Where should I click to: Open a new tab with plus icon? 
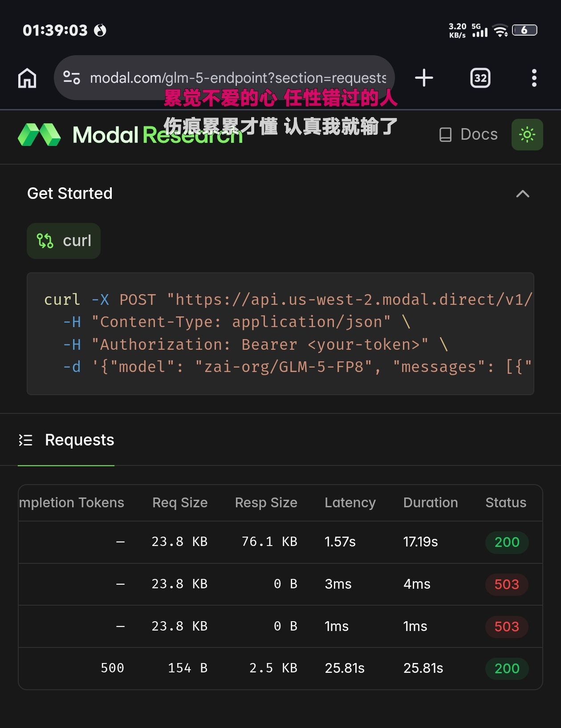coord(424,78)
